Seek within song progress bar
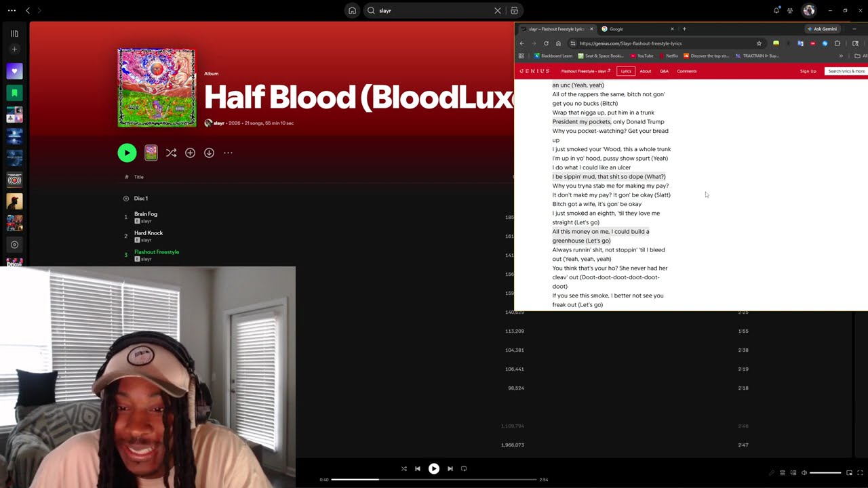 pyautogui.click(x=434, y=480)
